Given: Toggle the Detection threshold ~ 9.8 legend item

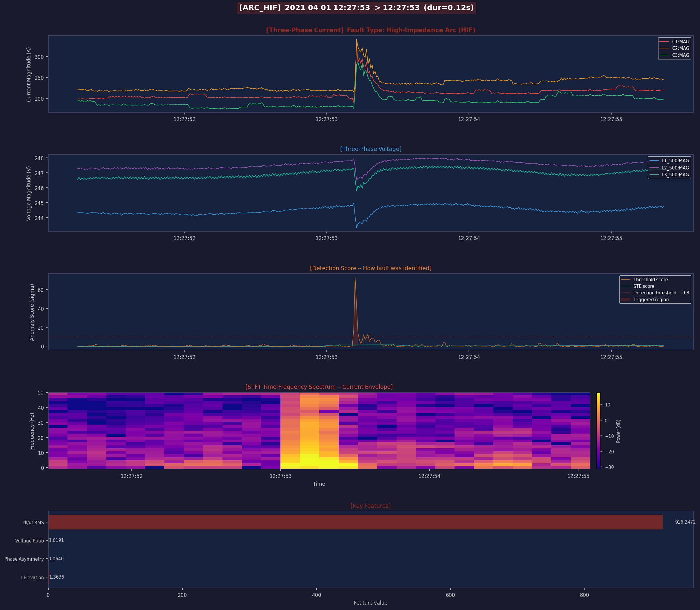Looking at the screenshot, I should click(x=661, y=293).
